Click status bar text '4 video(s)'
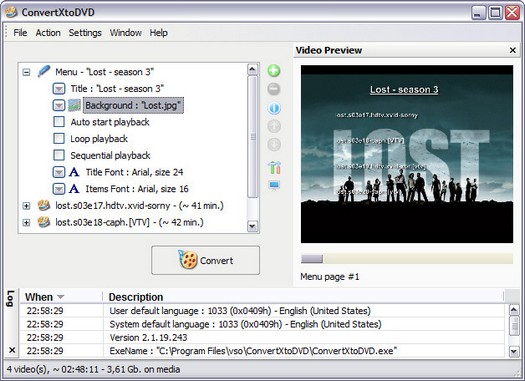 click(x=28, y=369)
